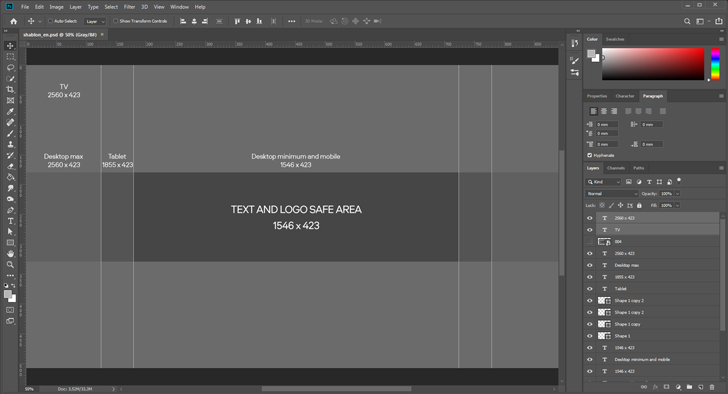Select the Hand tool

tap(10, 253)
